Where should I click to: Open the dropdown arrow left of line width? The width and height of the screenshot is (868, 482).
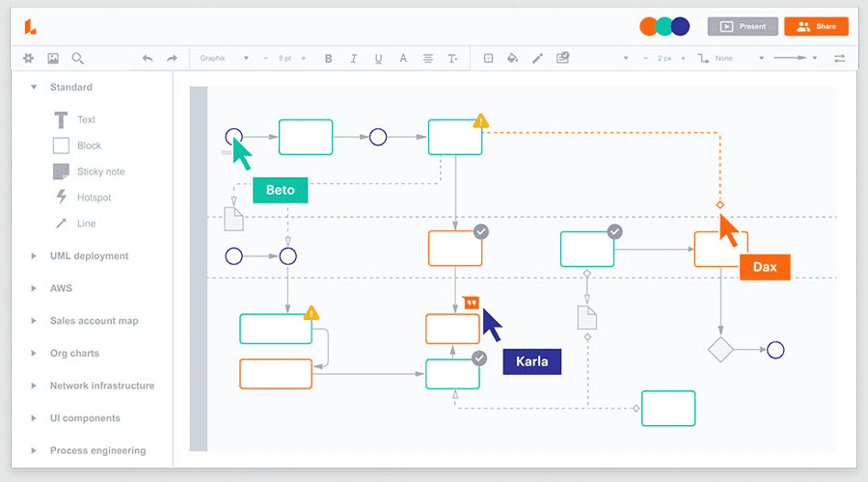[626, 58]
